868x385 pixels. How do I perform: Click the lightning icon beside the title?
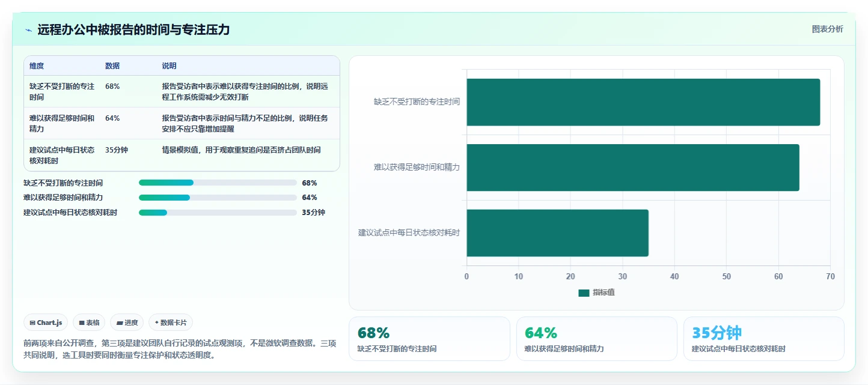(x=29, y=30)
